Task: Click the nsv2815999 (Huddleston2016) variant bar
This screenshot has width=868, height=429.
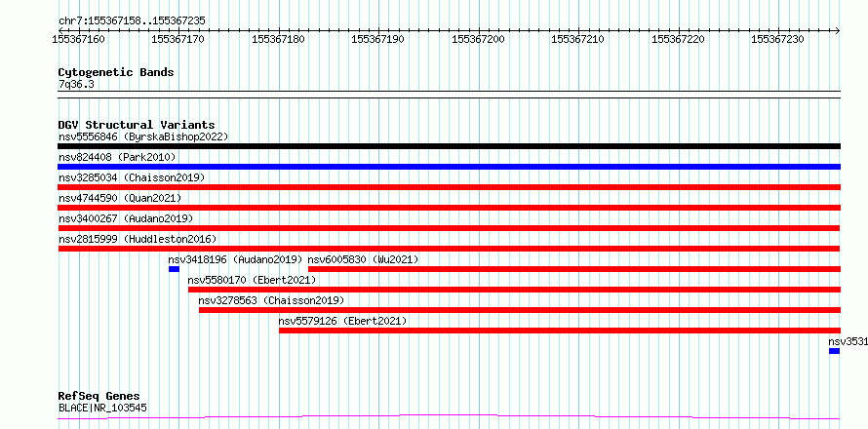Action: click(x=449, y=249)
